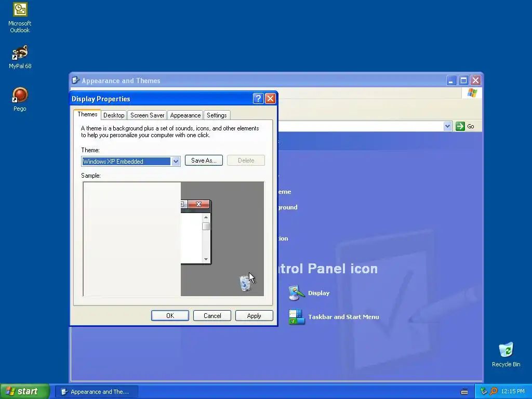This screenshot has height=399, width=532.
Task: Click the Taskbar and Start Menu link
Action: coord(343,317)
